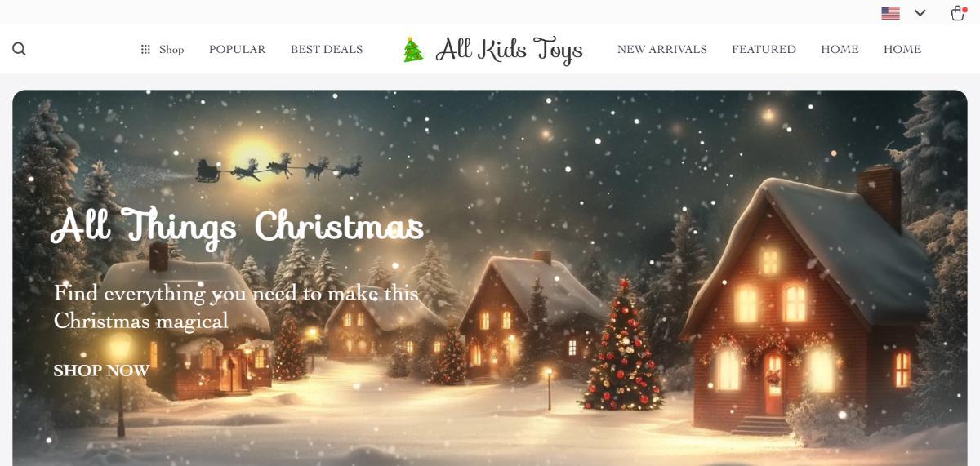Open the FEATURED menu item
The width and height of the screenshot is (980, 466).
click(764, 49)
